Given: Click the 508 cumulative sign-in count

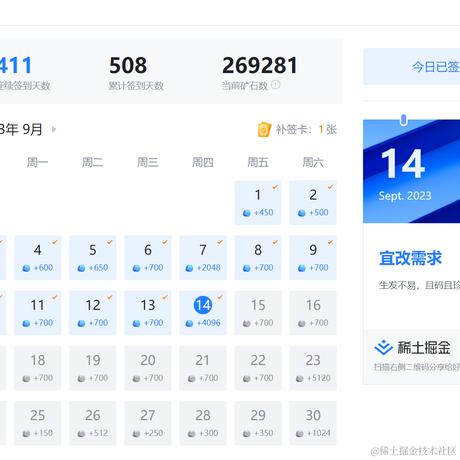Looking at the screenshot, I should [x=128, y=65].
